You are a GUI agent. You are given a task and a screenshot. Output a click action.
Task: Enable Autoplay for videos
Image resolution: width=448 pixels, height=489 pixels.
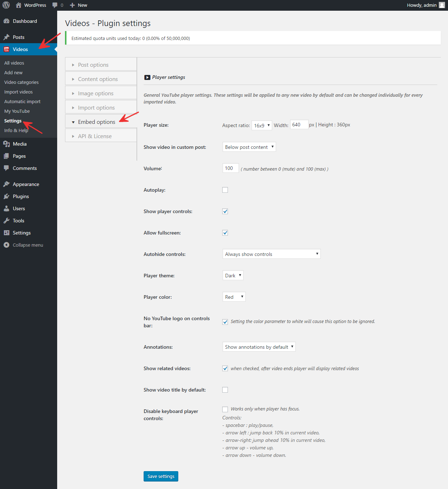[x=225, y=190]
